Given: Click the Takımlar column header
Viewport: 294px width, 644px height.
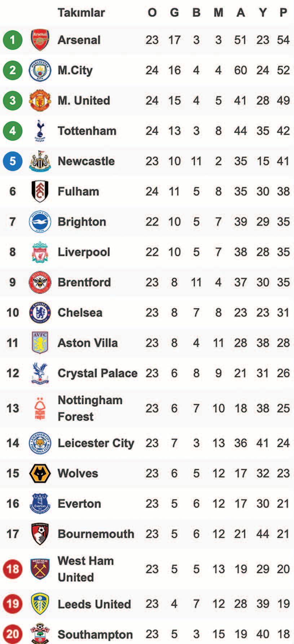Looking at the screenshot, I should (x=81, y=13).
